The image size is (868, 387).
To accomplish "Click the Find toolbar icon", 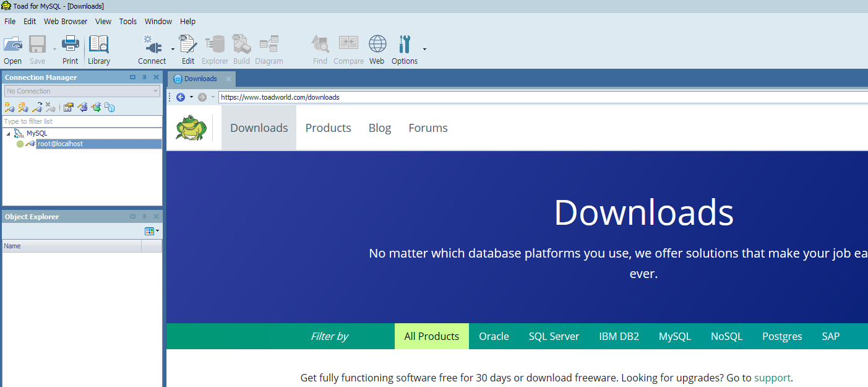I will 320,45.
